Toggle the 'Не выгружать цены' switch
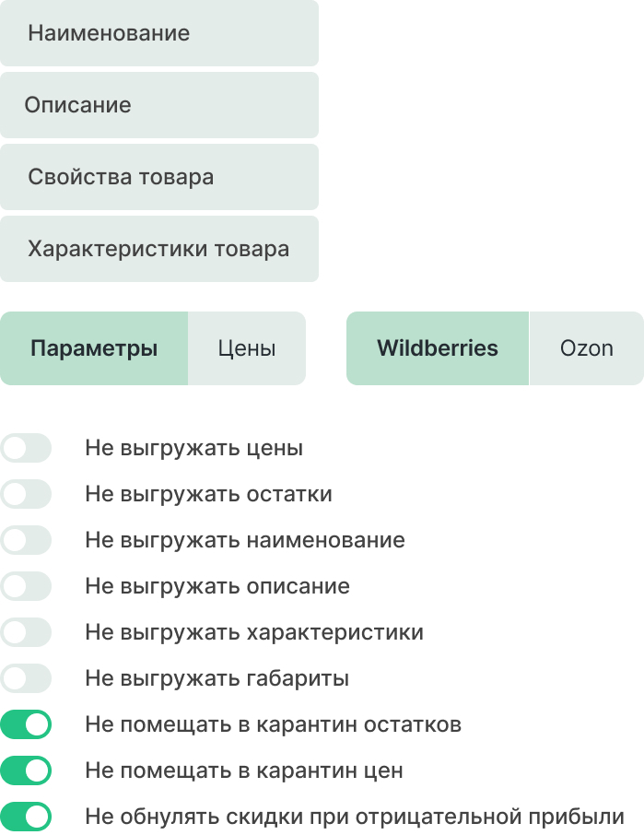The image size is (644, 835). coord(26,449)
